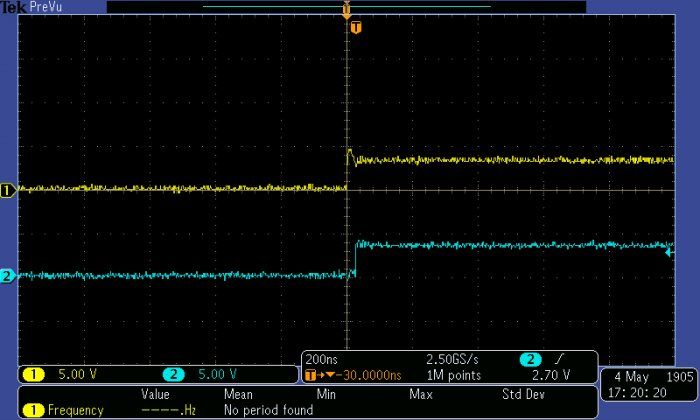Click the PreVu acquisition status label

click(x=46, y=7)
